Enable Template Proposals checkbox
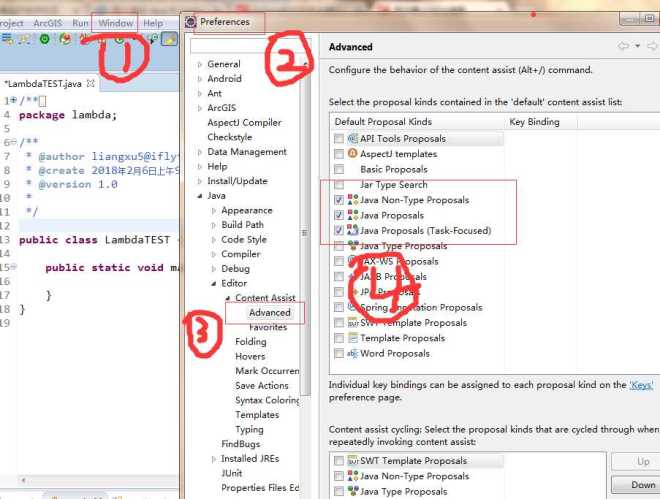The width and height of the screenshot is (660, 499). coord(339,338)
